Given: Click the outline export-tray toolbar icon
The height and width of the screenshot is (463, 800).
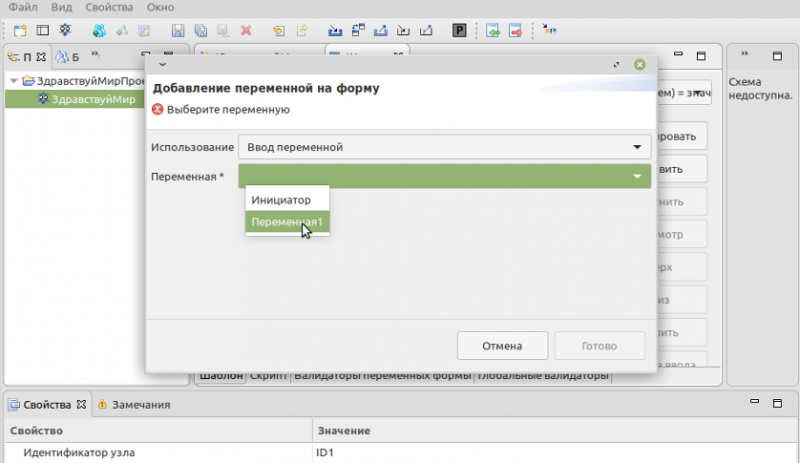Looking at the screenshot, I should tap(426, 31).
